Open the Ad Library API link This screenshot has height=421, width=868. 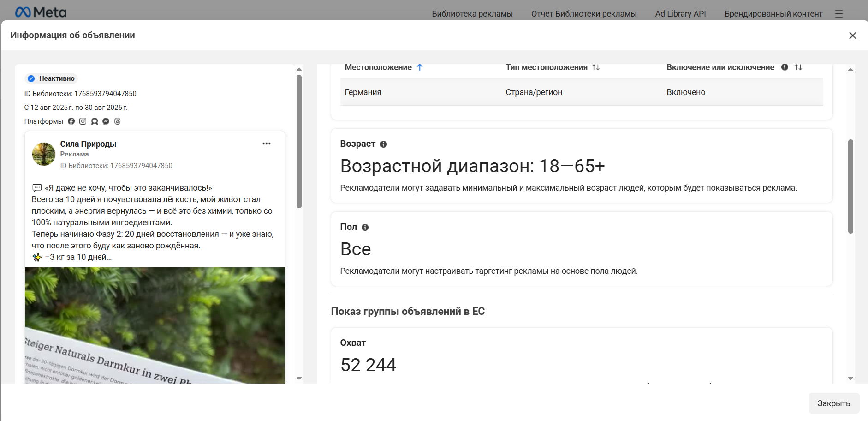(680, 14)
